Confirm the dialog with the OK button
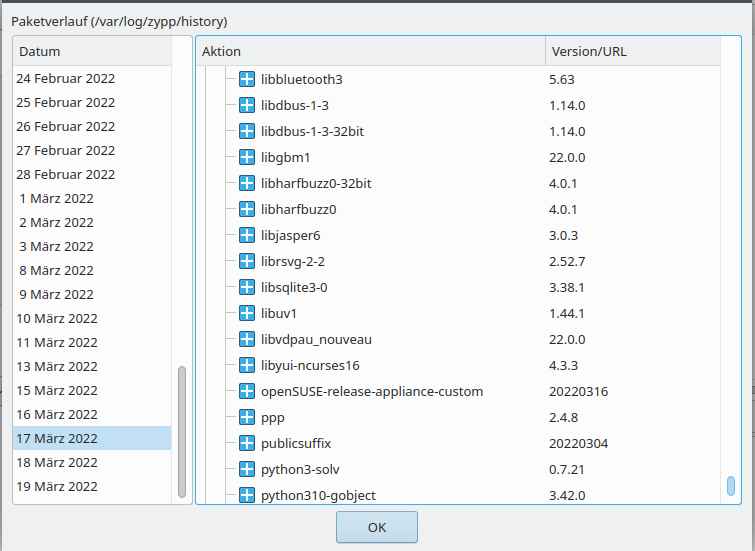 [x=377, y=527]
